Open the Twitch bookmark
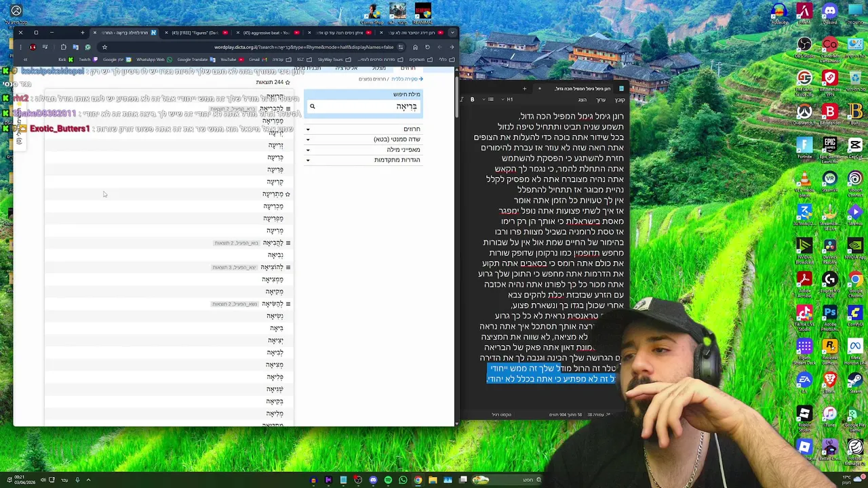The width and height of the screenshot is (868, 488). (89, 60)
